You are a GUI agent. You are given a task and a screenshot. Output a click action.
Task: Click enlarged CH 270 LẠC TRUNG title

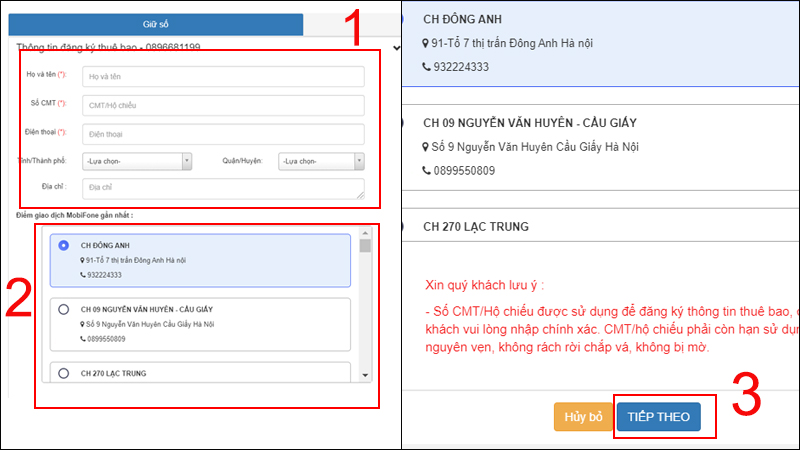(476, 227)
